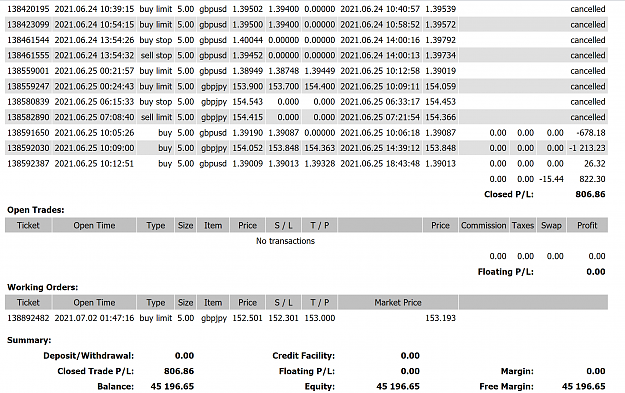Image resolution: width=625 pixels, height=393 pixels.
Task: Click working order price 152.501
Action: point(248,318)
